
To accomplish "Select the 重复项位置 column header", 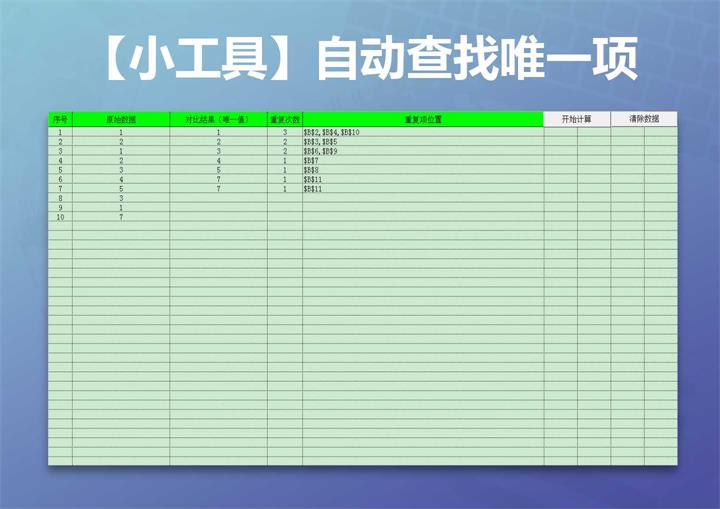I will coord(423,120).
